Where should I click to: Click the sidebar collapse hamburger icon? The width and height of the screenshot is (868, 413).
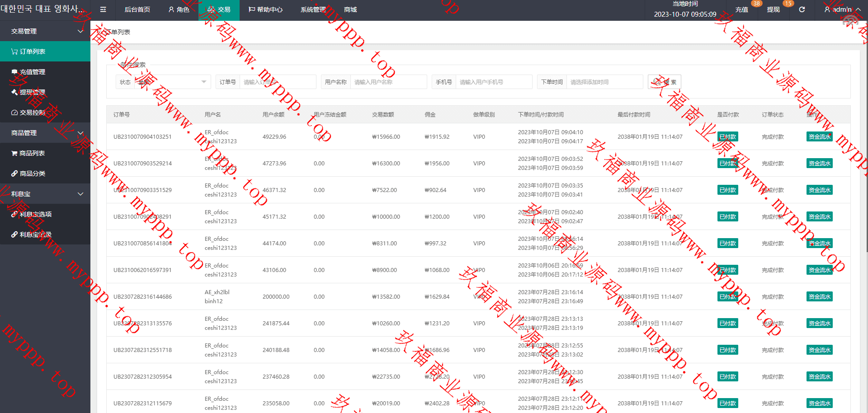coord(103,9)
